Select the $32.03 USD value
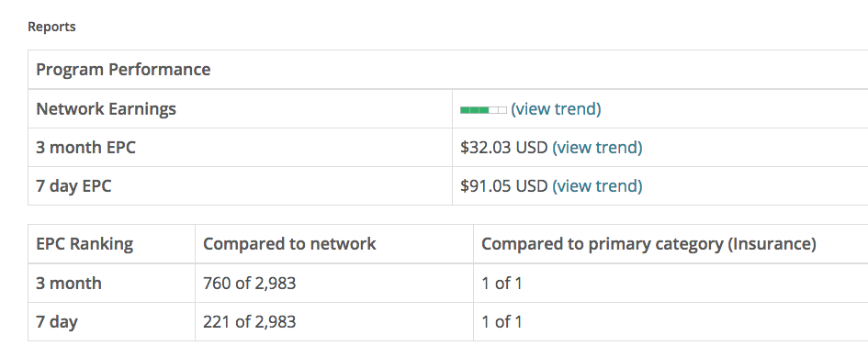Viewport: 868px width, 357px height. [503, 148]
